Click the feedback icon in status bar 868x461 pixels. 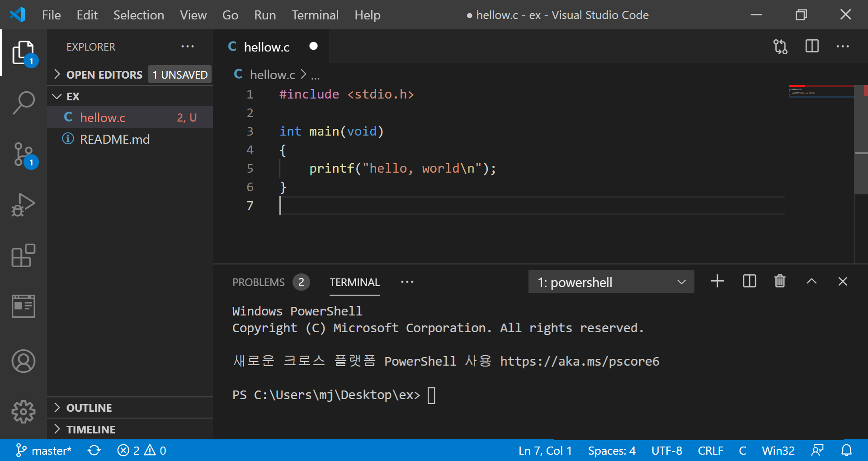817,451
